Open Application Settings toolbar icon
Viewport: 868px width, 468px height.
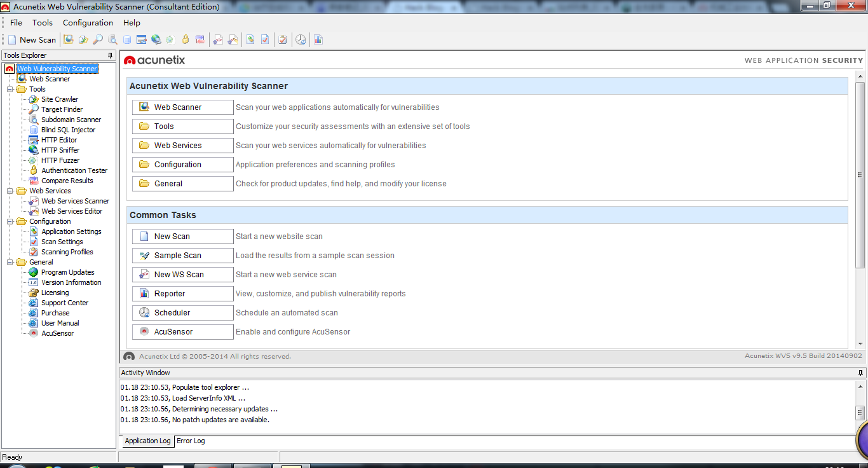point(250,39)
